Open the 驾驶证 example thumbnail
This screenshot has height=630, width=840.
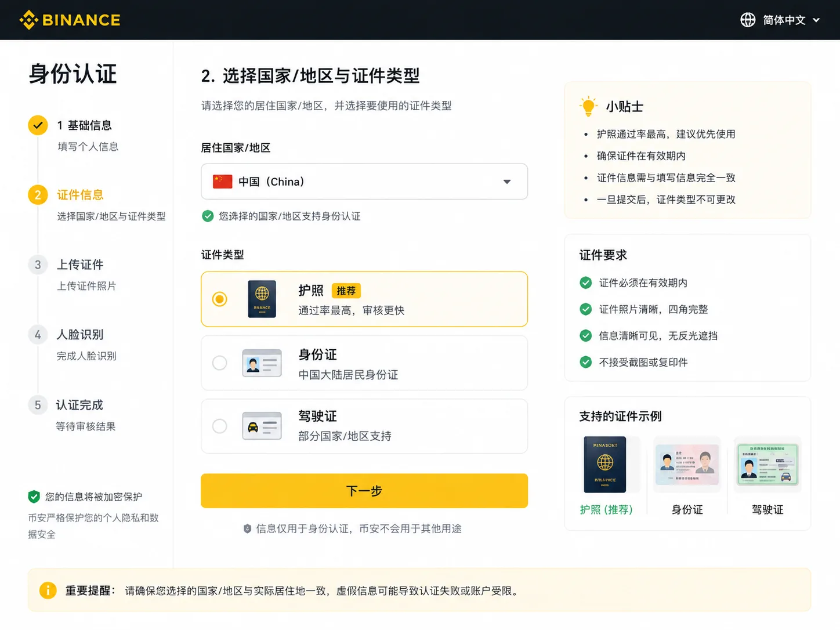coord(767,464)
